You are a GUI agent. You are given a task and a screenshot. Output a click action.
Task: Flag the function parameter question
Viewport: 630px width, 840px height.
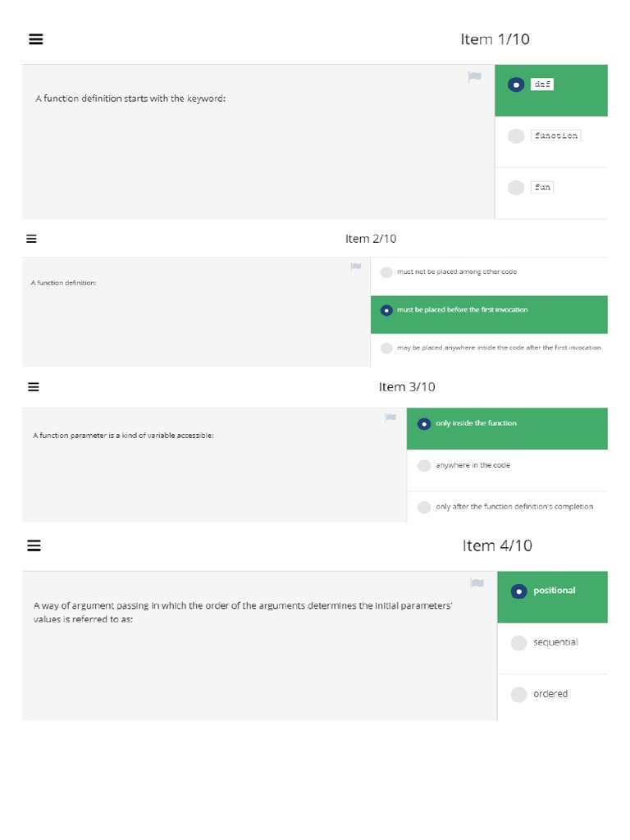[391, 418]
